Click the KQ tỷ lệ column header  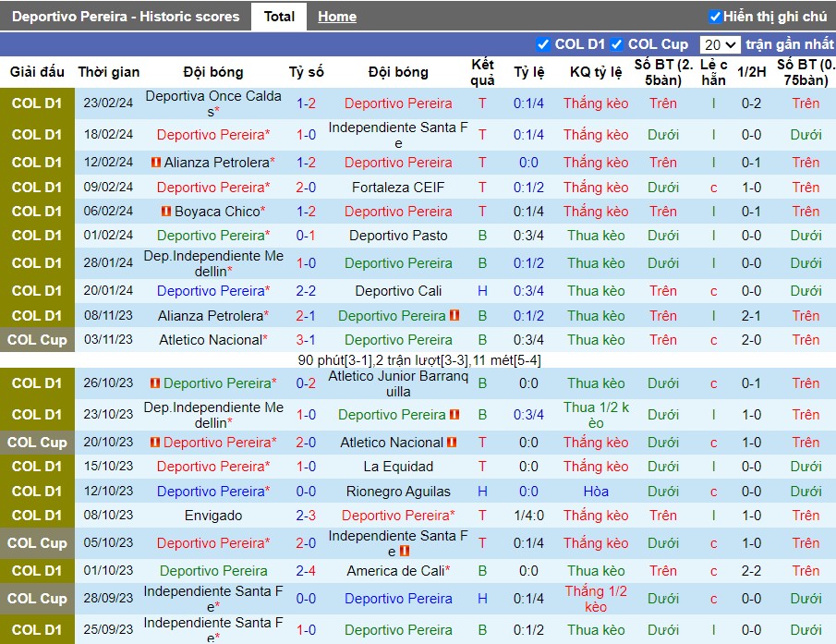[x=596, y=72]
